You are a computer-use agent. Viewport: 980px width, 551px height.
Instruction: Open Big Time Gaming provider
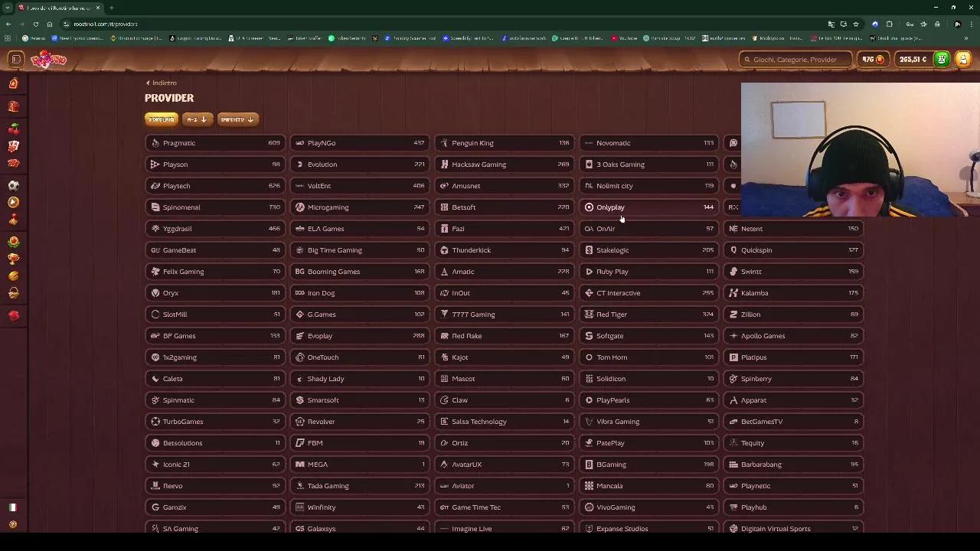pos(359,250)
